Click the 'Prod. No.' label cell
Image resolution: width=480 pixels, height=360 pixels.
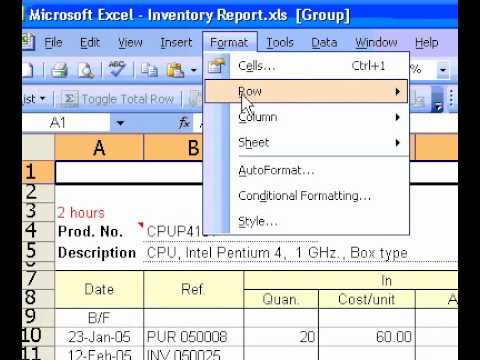(99, 231)
